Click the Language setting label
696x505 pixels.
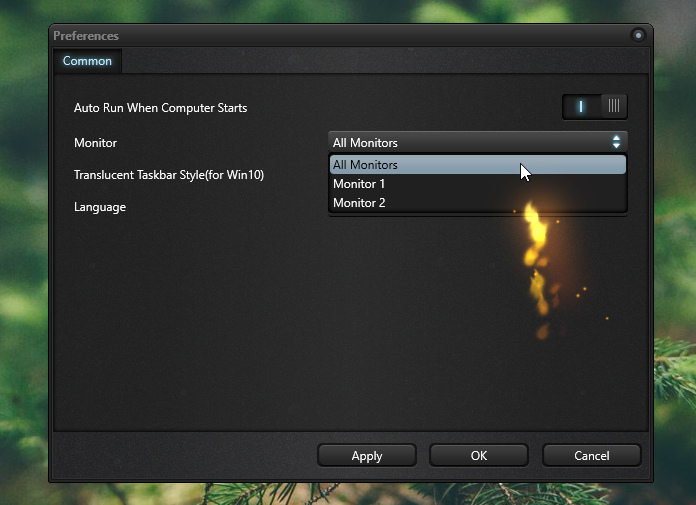pos(99,207)
